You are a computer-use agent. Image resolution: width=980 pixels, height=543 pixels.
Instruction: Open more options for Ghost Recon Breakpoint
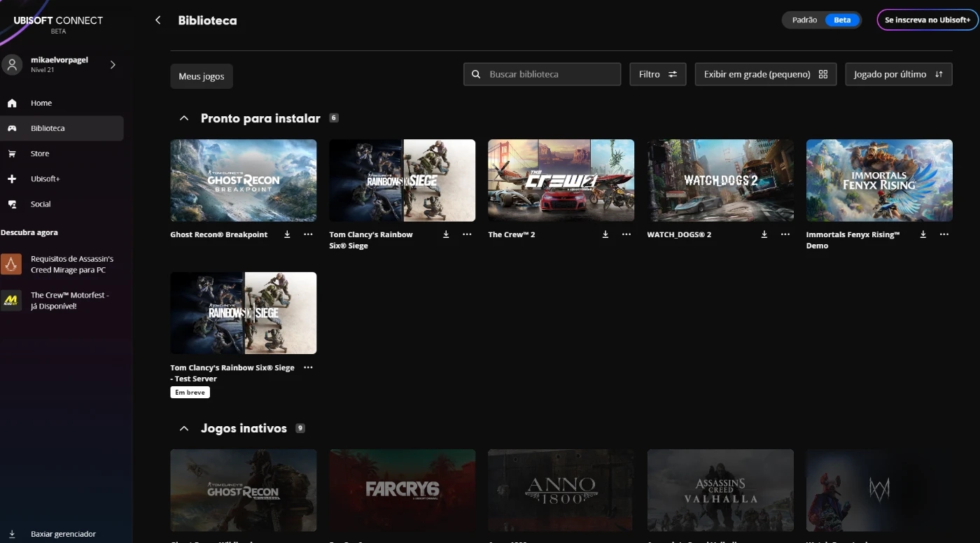coord(308,234)
